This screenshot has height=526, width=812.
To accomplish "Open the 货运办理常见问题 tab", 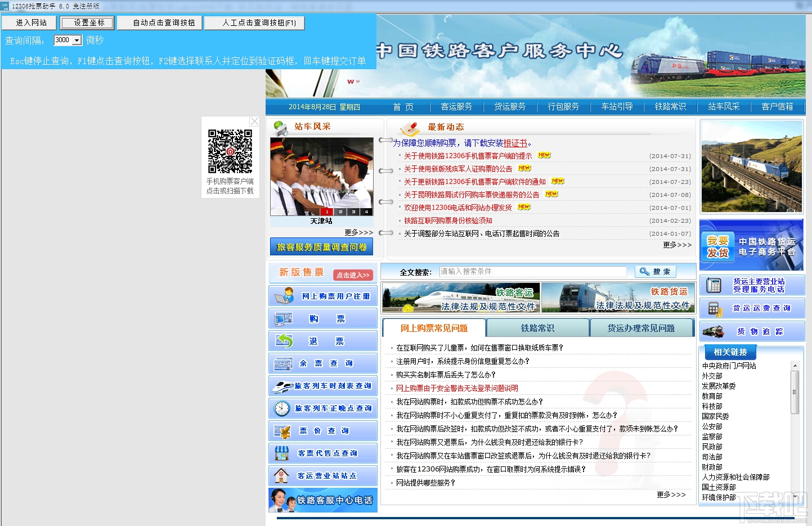I will click(641, 328).
